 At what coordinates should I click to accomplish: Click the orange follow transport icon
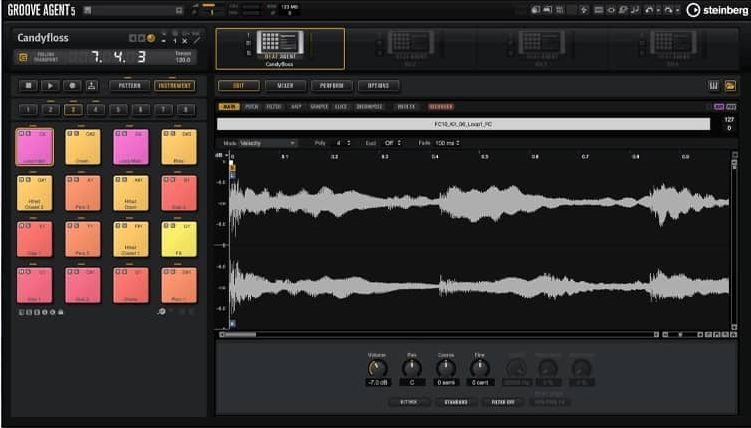click(x=23, y=57)
